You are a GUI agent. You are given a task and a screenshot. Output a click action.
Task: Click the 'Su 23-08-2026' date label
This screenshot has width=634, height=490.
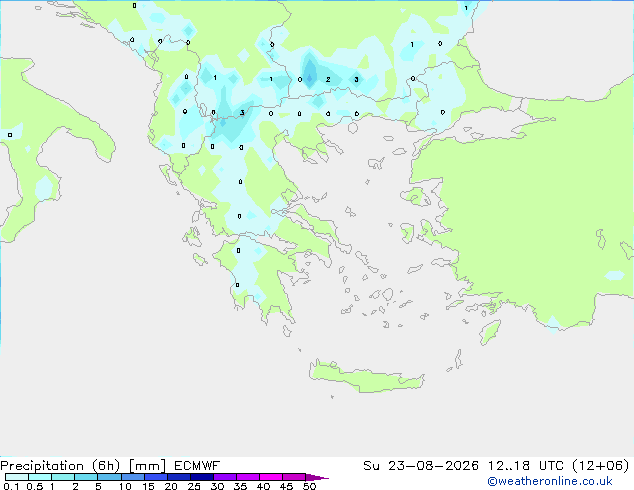(421, 466)
